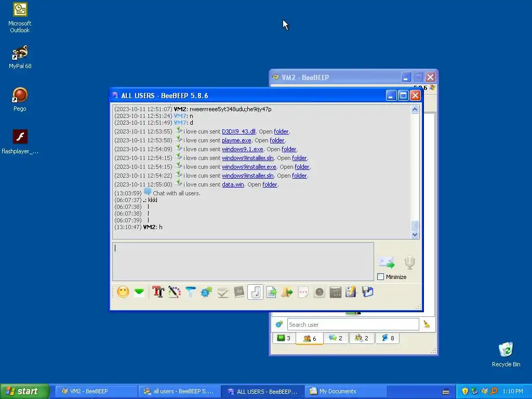The height and width of the screenshot is (399, 532).
Task: Click the green down-arrow icon beside smiley
Action: click(139, 292)
